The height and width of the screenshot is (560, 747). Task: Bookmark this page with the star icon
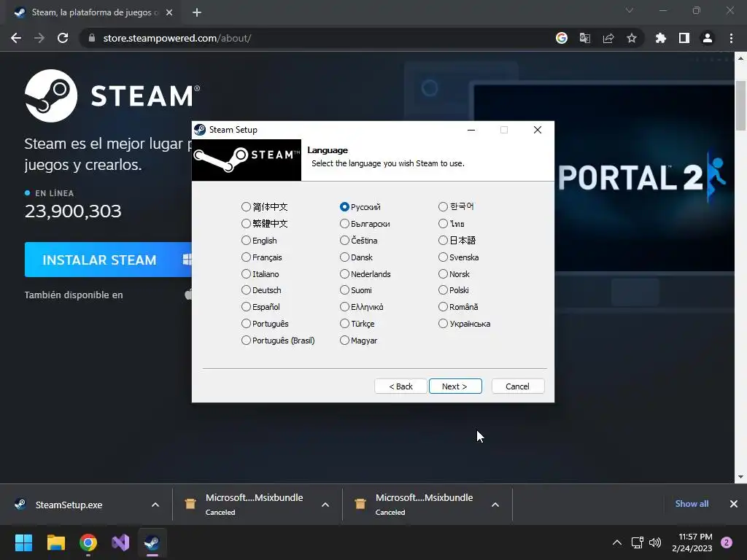[x=632, y=38]
